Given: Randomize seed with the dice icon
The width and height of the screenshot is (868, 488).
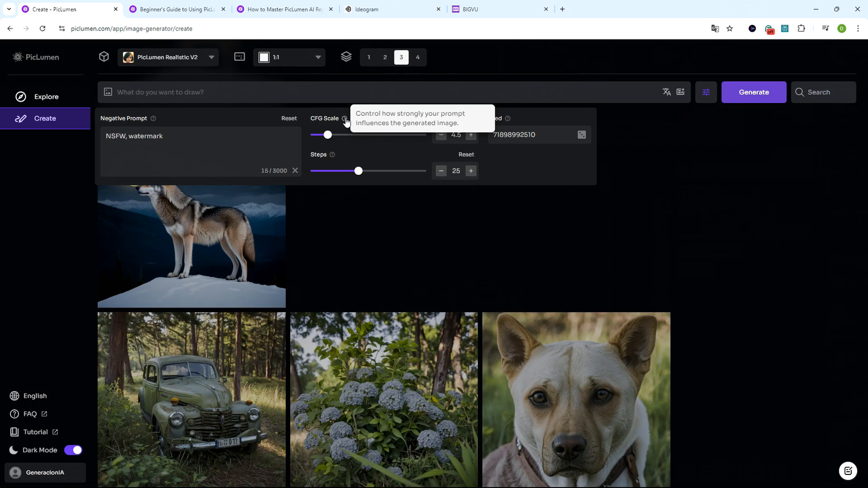Looking at the screenshot, I should tap(582, 134).
